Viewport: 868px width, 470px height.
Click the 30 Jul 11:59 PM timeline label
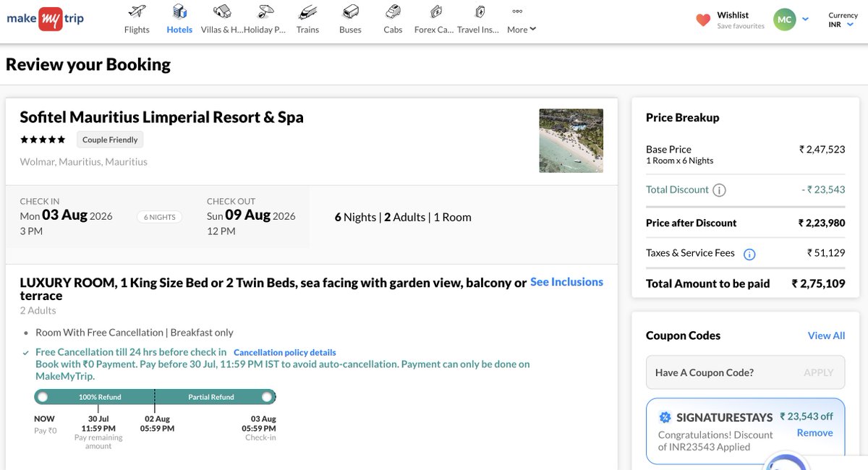coord(98,424)
